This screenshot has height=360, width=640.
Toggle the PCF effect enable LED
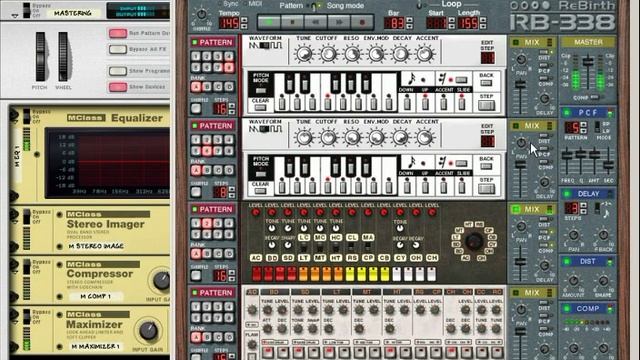coord(567,112)
